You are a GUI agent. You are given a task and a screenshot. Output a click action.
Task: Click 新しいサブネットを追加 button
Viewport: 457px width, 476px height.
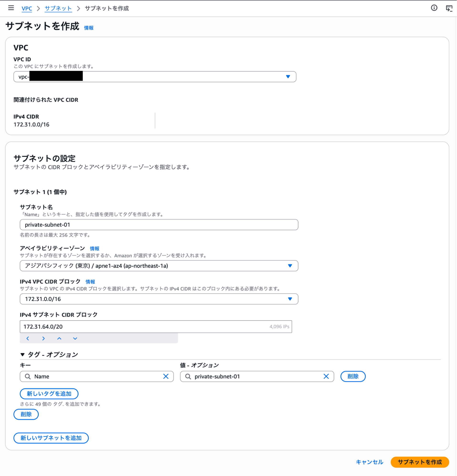51,438
